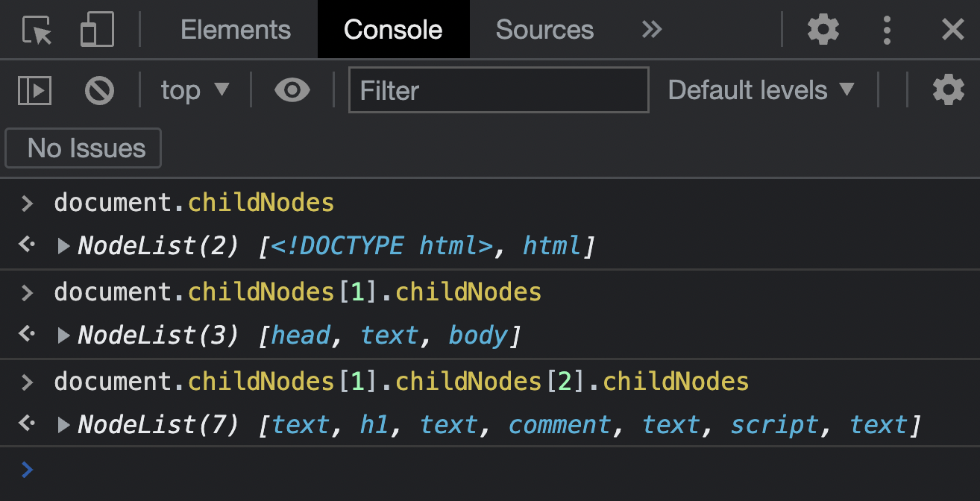Switch to the Elements tab
Image resolution: width=980 pixels, height=501 pixels.
[x=236, y=30]
